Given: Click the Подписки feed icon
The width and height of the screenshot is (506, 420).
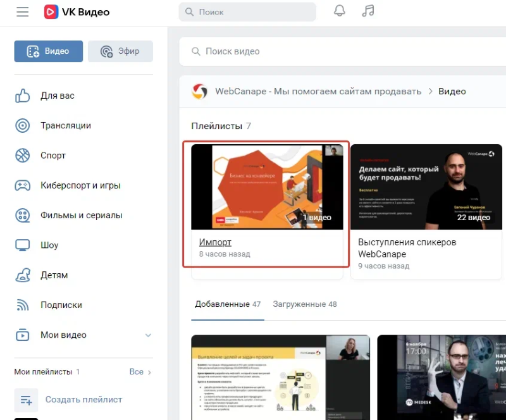Looking at the screenshot, I should 23,305.
